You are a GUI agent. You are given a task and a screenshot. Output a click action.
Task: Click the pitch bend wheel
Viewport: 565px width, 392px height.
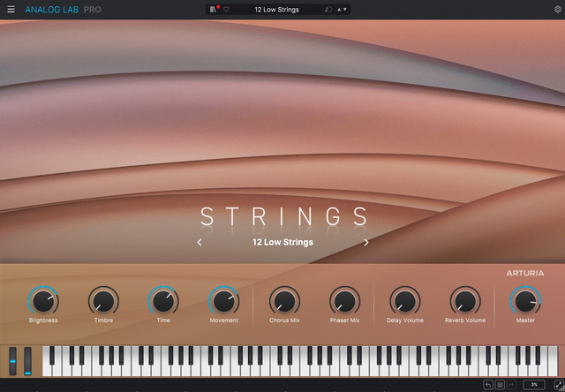12,361
